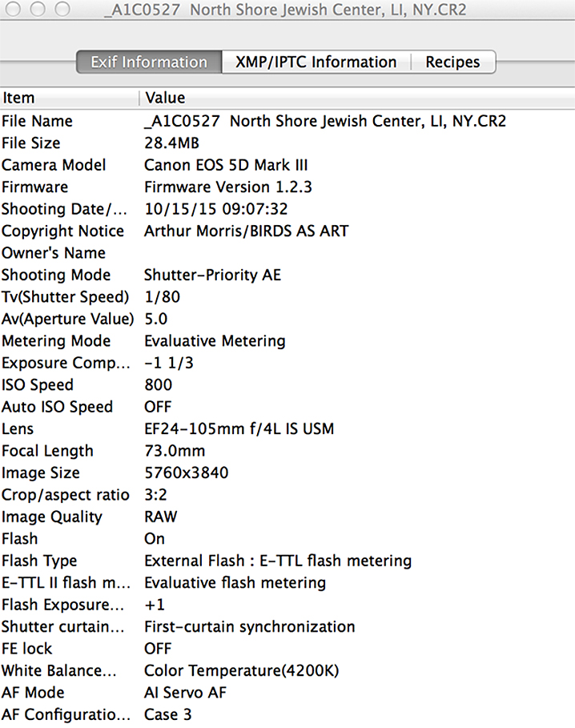
Task: Select the Metering Mode row label
Action: coord(56,341)
